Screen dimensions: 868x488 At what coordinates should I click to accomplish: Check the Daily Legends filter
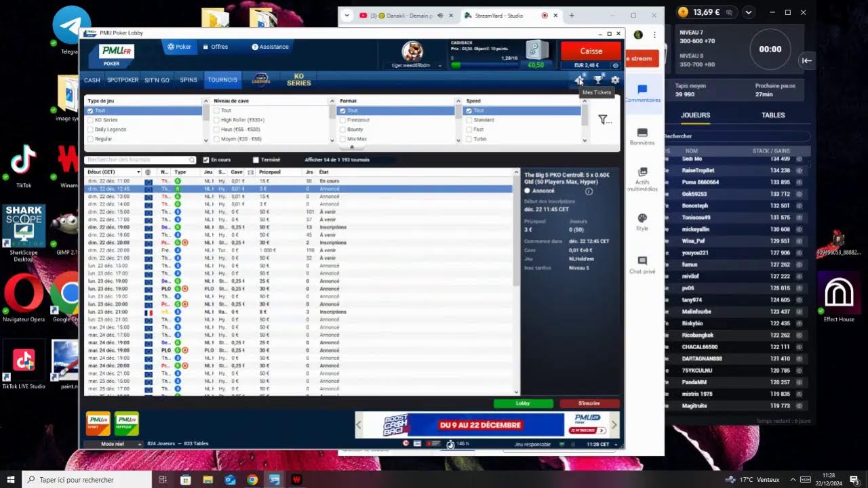(x=90, y=129)
